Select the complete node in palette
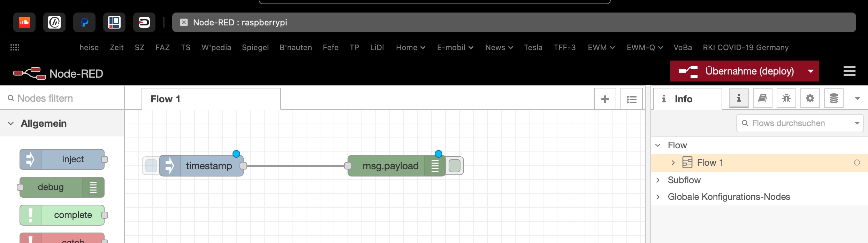The height and width of the screenshot is (243, 868). [62, 215]
